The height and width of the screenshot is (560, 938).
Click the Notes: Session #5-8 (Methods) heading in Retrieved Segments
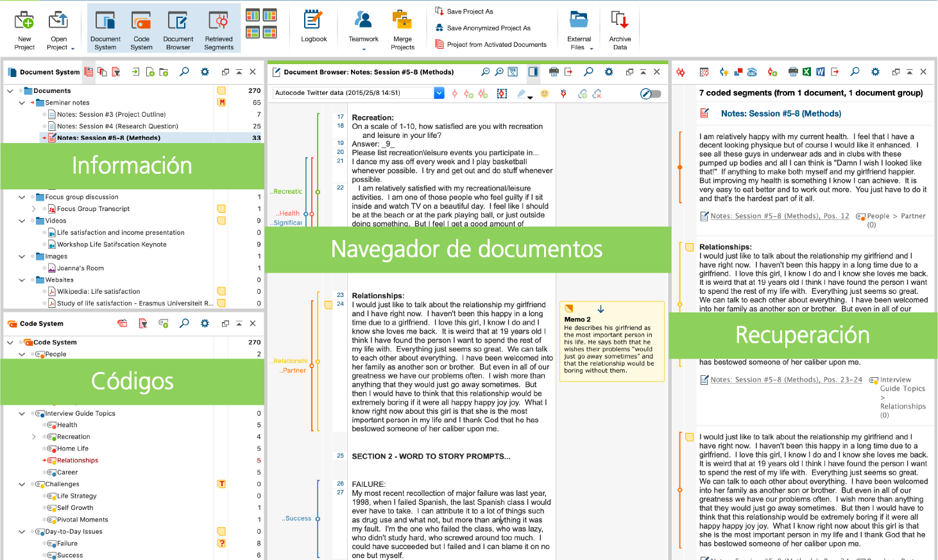(x=781, y=114)
